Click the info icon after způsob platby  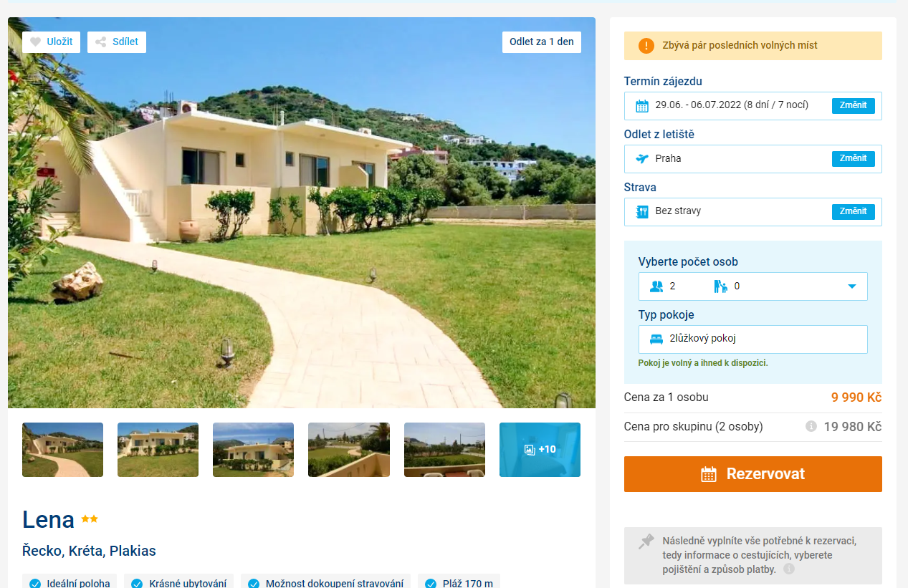pyautogui.click(x=789, y=569)
